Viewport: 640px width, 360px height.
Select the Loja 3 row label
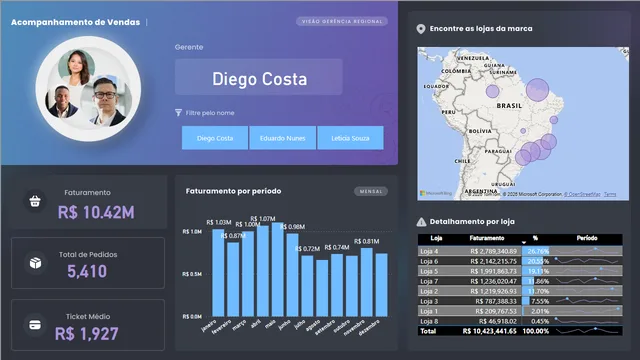(429, 301)
